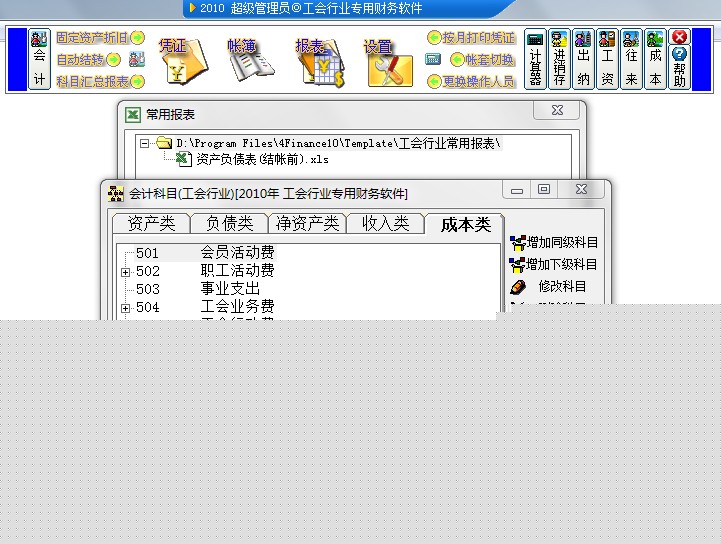
Task: Open the 工资 payroll module
Action: (x=607, y=60)
